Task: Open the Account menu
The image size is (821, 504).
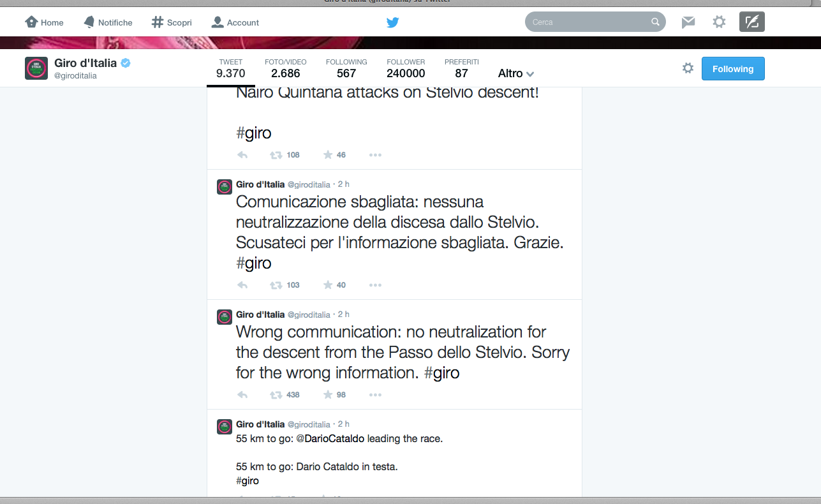Action: coord(235,22)
